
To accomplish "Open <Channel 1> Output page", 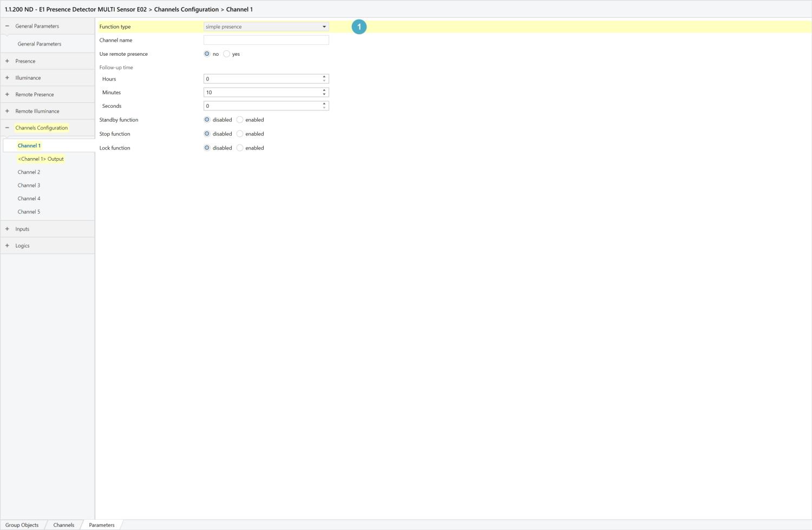I will (x=41, y=159).
